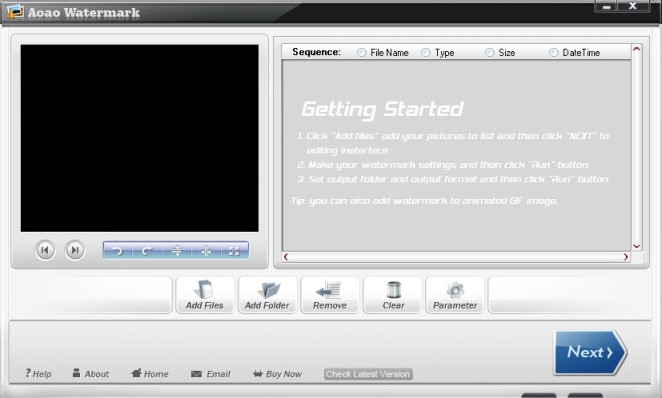Go to the next image in preview
662x398 pixels.
pyautogui.click(x=75, y=250)
